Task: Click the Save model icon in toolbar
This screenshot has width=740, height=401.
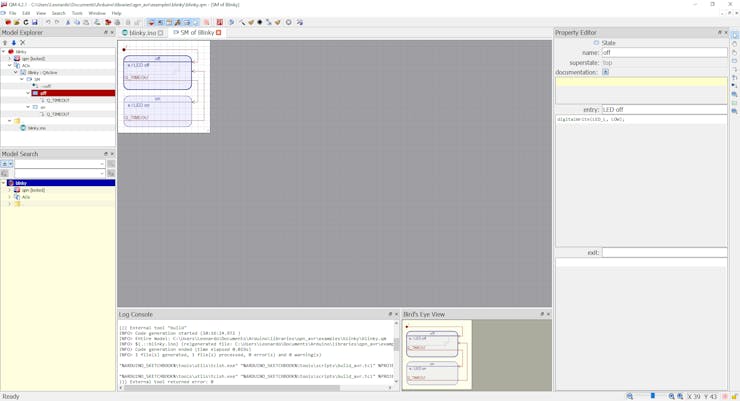Action: 35,22
